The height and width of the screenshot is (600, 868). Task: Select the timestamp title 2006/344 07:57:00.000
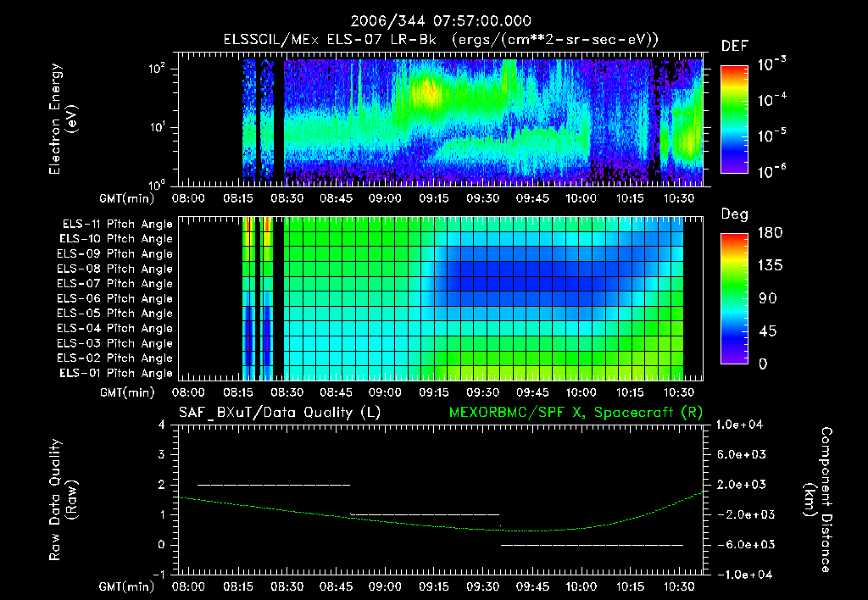(x=441, y=21)
